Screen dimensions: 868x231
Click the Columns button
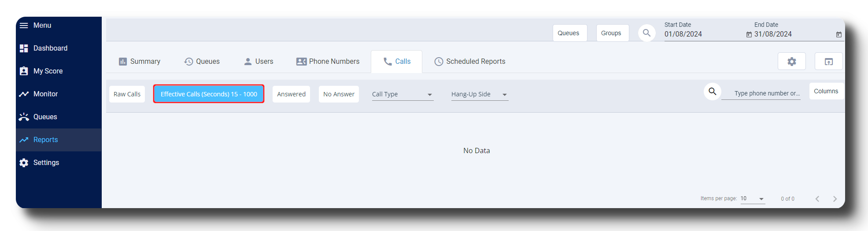(826, 91)
